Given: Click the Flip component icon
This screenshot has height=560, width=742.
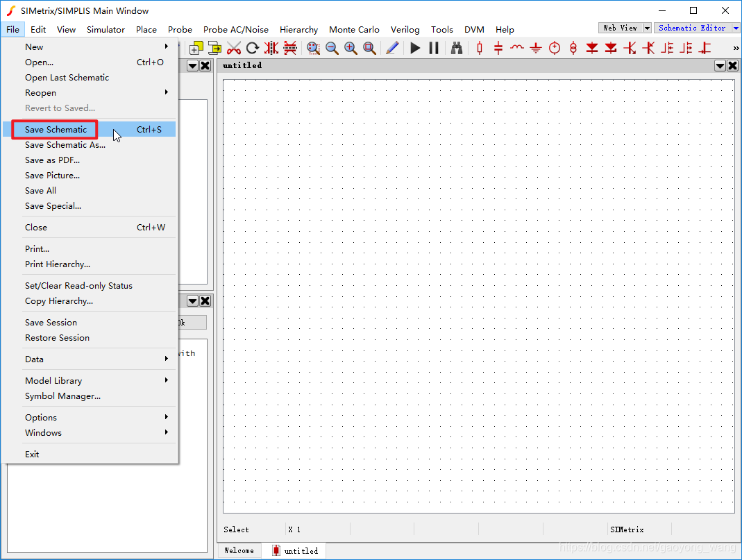Looking at the screenshot, I should tap(290, 48).
